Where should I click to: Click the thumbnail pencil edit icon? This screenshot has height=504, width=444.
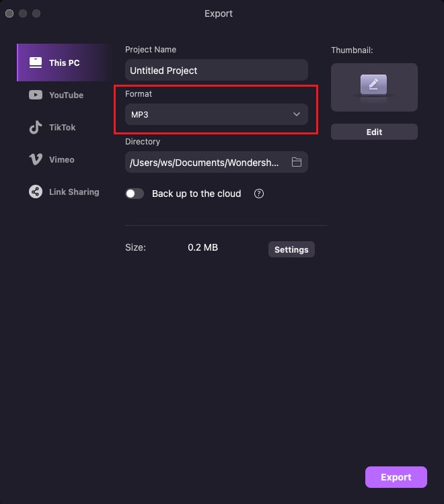coord(373,85)
